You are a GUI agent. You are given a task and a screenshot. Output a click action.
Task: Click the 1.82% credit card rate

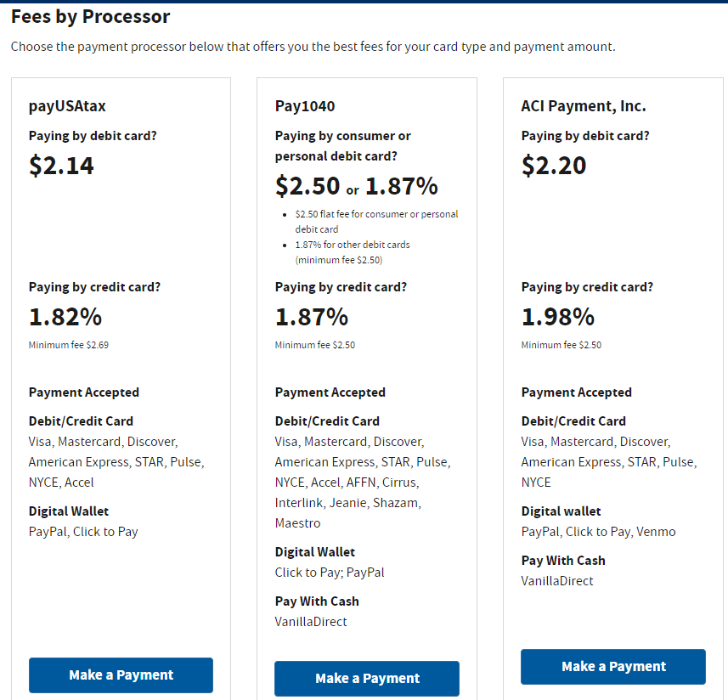65,318
